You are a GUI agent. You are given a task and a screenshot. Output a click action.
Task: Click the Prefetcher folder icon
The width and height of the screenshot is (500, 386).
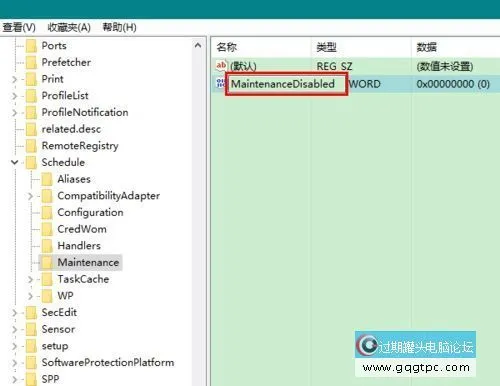31,62
